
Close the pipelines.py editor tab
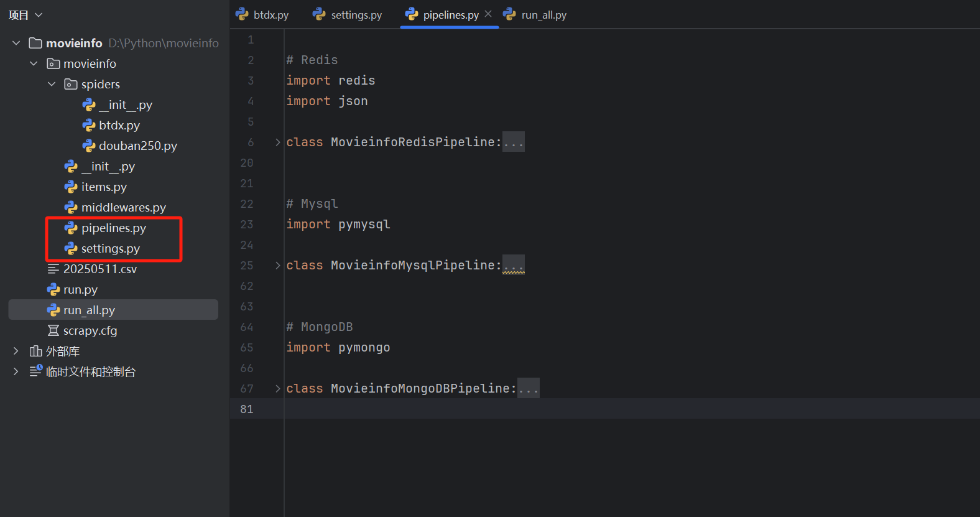tap(488, 14)
